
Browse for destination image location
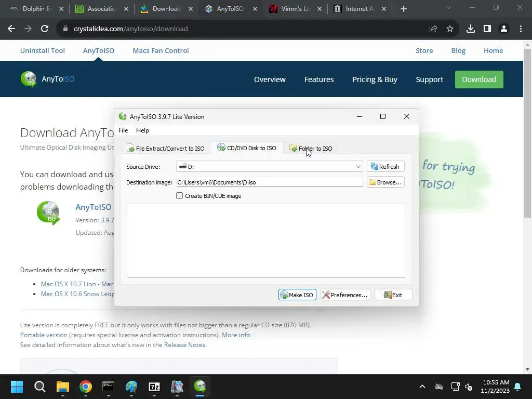coord(385,182)
